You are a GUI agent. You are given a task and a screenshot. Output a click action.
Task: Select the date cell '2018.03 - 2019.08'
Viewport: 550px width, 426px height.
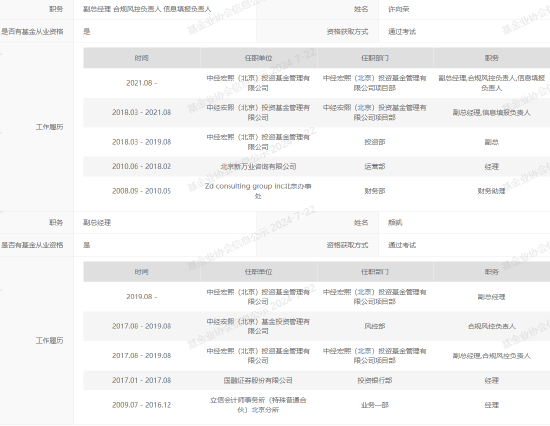click(141, 142)
